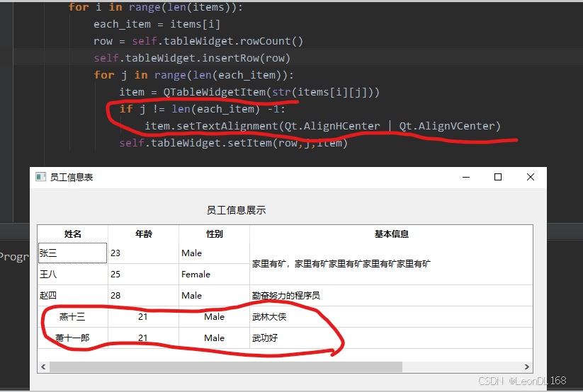Screen dimensions: 583x392
Task: Select 燕十三's age cell 21
Action: [144, 316]
